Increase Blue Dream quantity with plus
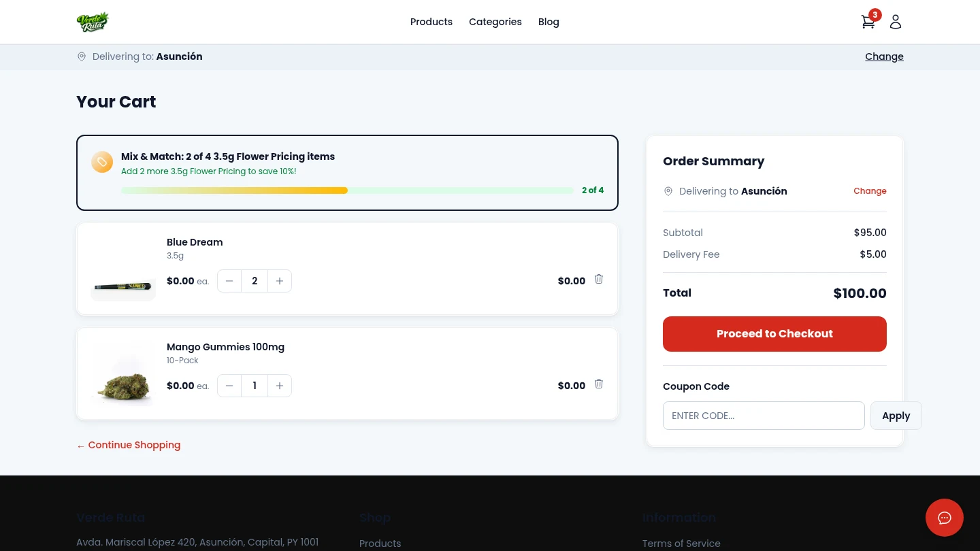 (280, 281)
